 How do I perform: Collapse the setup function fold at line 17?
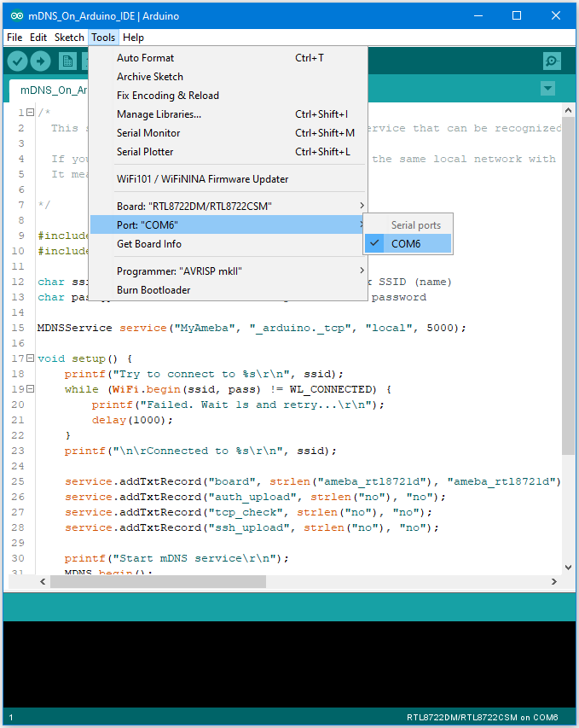point(30,358)
